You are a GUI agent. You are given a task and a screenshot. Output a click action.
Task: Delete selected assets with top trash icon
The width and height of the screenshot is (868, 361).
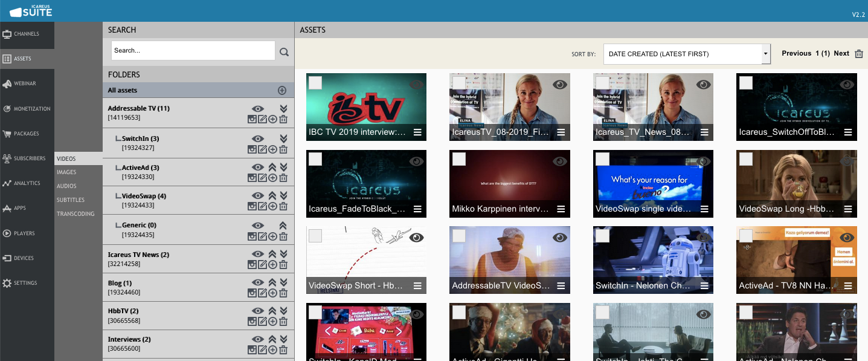click(x=859, y=53)
